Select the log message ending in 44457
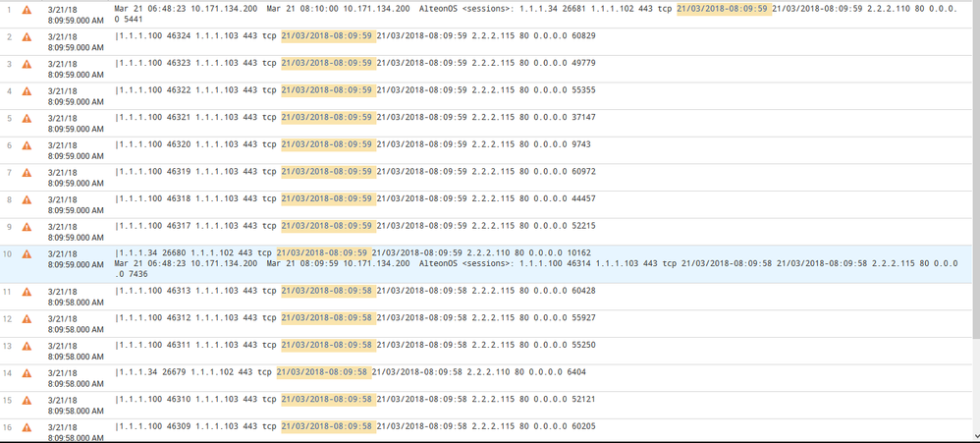This screenshot has height=443, width=980. click(x=355, y=199)
